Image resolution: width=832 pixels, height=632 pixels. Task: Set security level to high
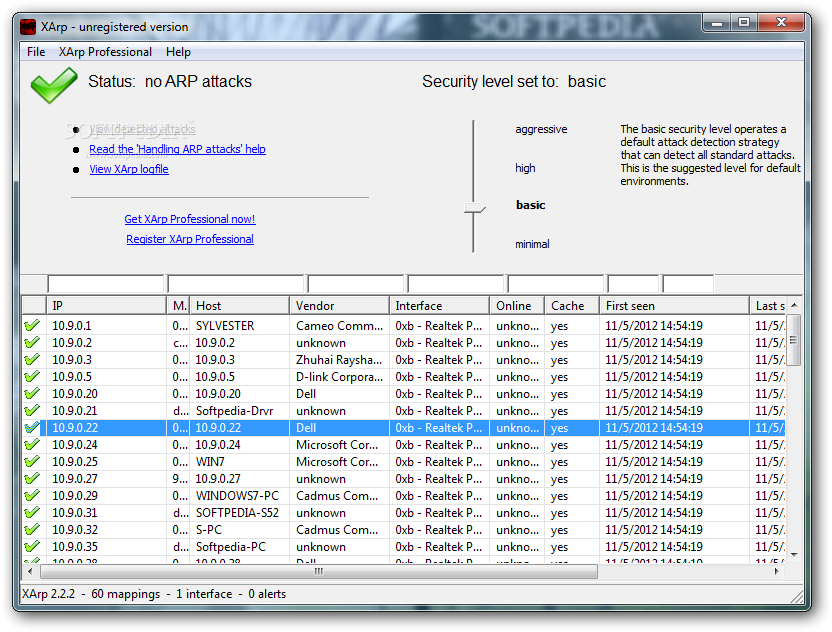pyautogui.click(x=525, y=168)
